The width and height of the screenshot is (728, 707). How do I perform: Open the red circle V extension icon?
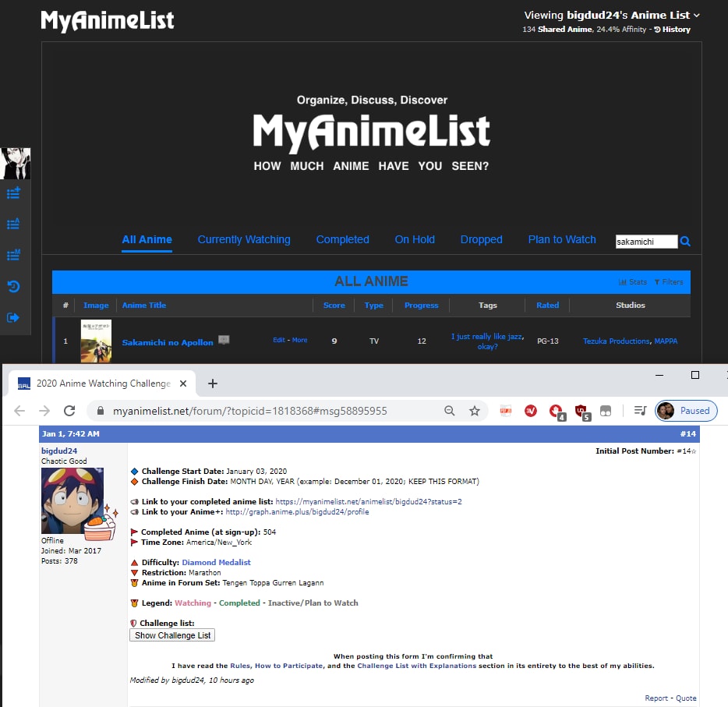(x=531, y=411)
